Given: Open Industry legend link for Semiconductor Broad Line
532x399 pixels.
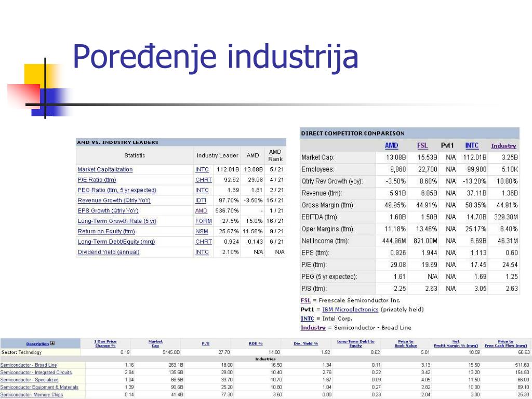Looking at the screenshot, I should pos(313,328).
